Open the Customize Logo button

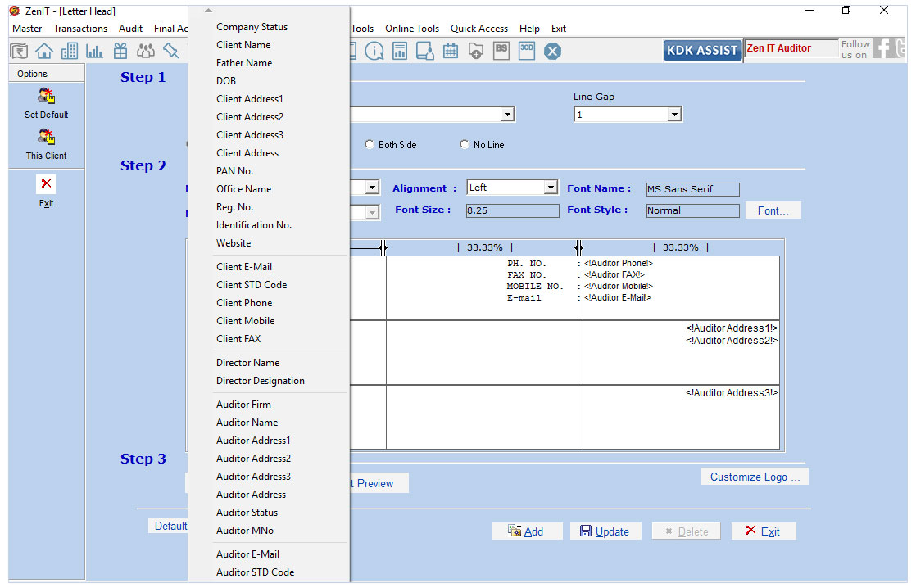pyautogui.click(x=755, y=477)
